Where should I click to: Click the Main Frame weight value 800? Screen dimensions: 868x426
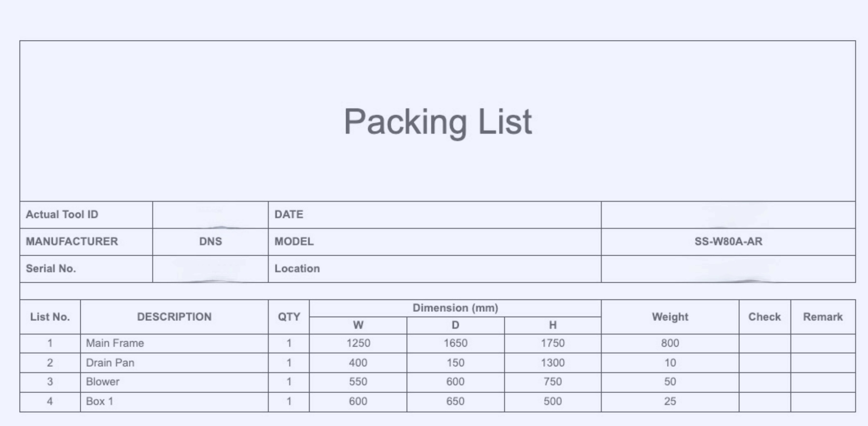[669, 343]
